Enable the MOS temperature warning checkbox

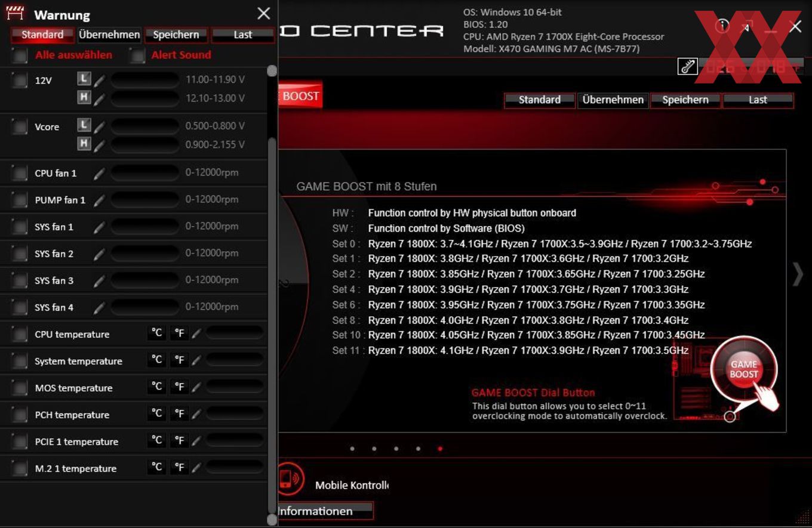20,388
